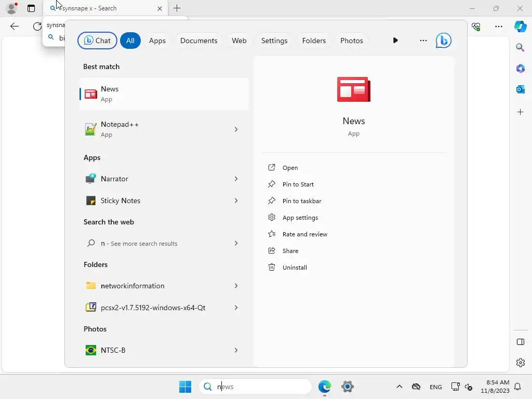This screenshot has height=399, width=532.
Task: Click the ENG language indicator
Action: click(x=436, y=387)
